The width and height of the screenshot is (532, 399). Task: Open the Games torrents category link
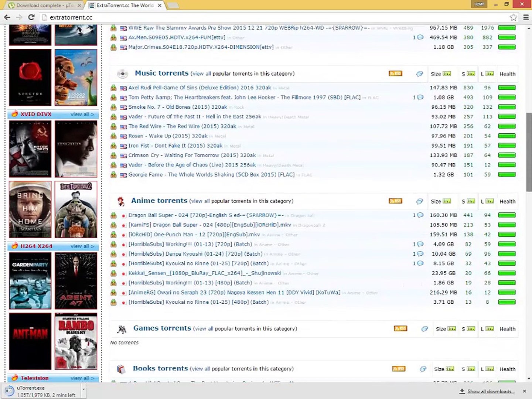point(162,328)
